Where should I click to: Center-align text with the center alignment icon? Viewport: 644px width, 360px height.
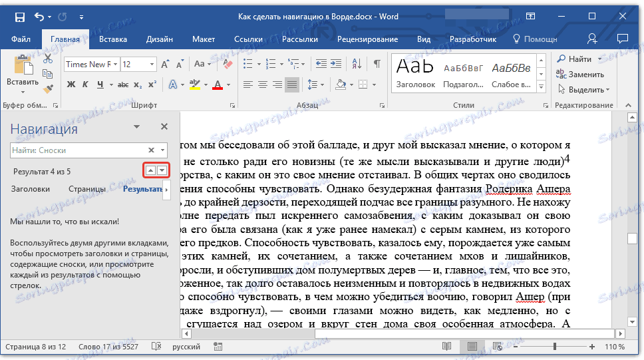coord(262,85)
